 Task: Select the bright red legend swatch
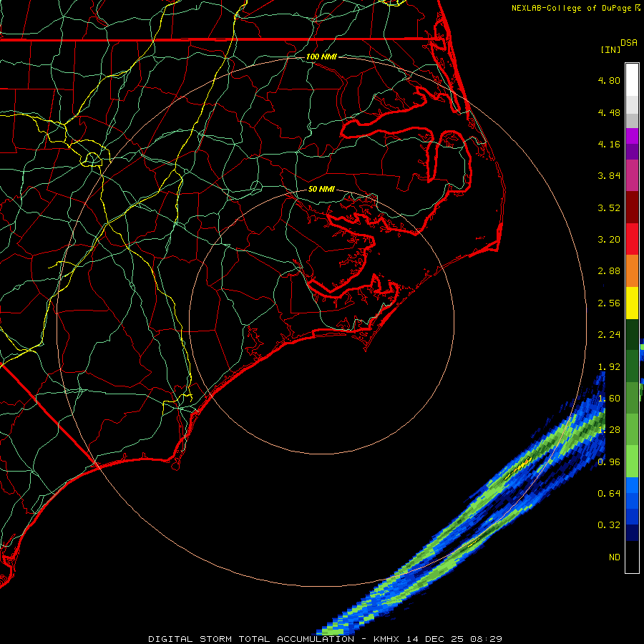pyautogui.click(x=632, y=240)
